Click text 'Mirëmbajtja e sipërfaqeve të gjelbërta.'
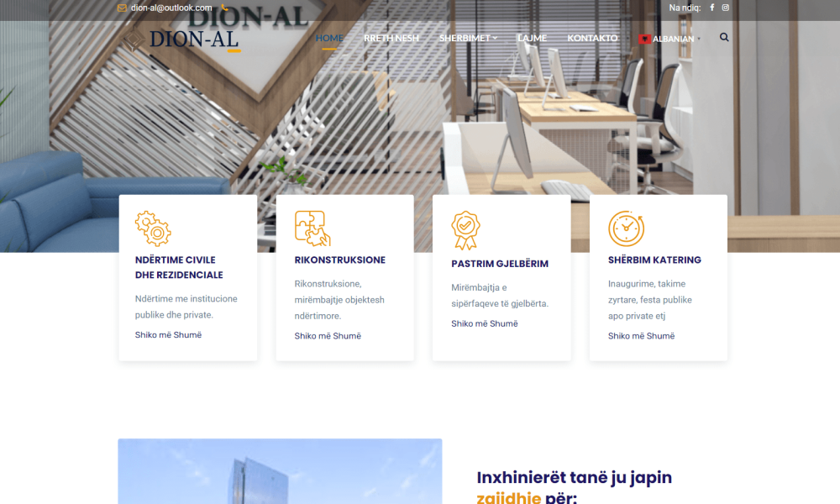This screenshot has height=504, width=840. 500,296
